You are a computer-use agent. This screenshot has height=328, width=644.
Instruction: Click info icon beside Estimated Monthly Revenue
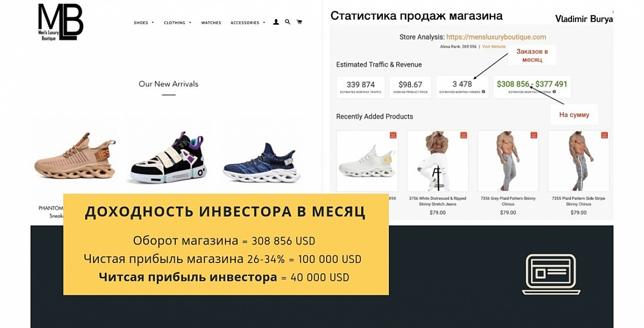[554, 92]
